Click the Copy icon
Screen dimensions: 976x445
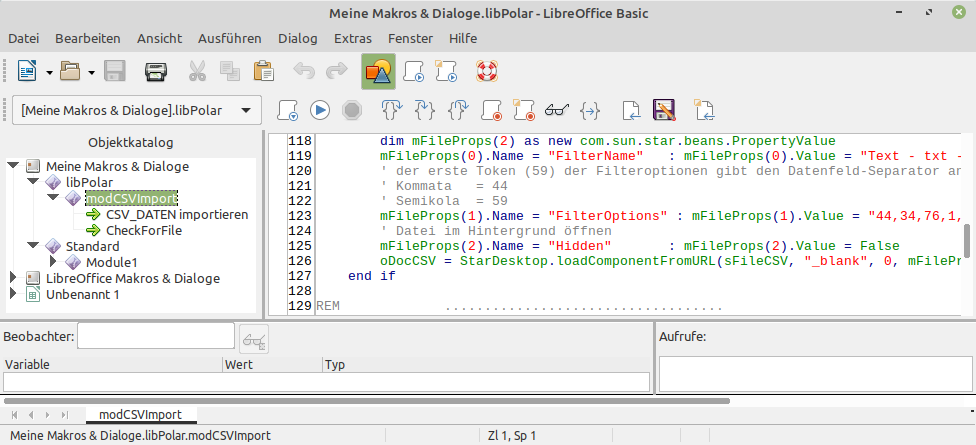pyautogui.click(x=230, y=72)
